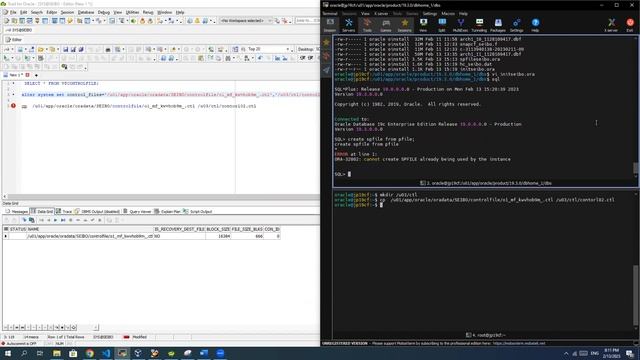Image resolution: width=640 pixels, height=360 pixels.
Task: Click the next record arrow in data grid navigator
Action: click(56, 220)
